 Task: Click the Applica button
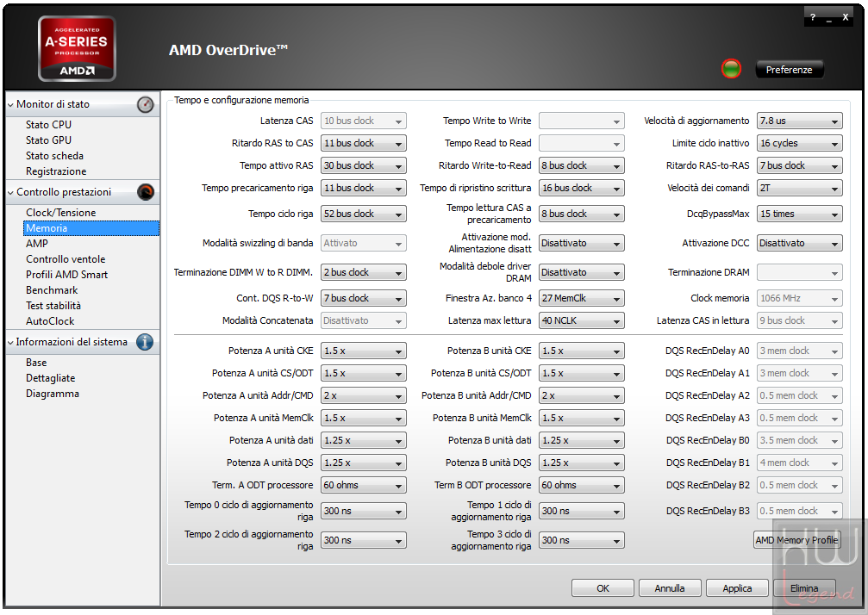click(x=737, y=588)
